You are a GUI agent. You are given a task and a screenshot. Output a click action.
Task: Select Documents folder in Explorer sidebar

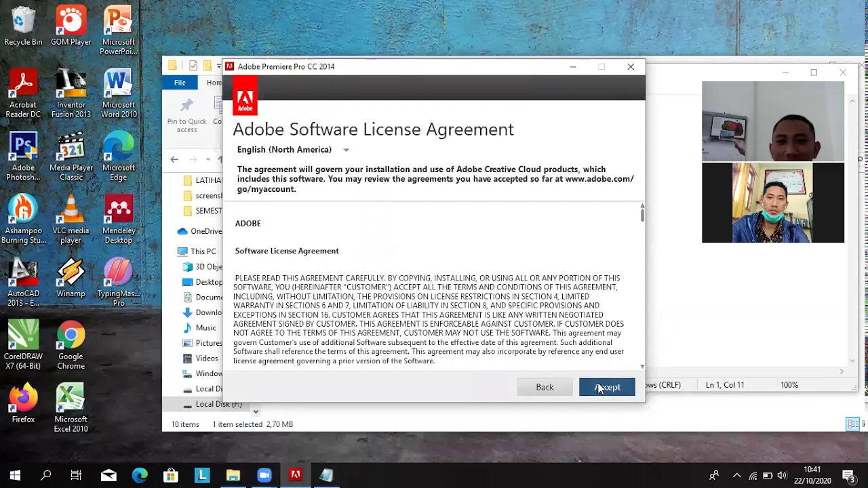[202, 298]
